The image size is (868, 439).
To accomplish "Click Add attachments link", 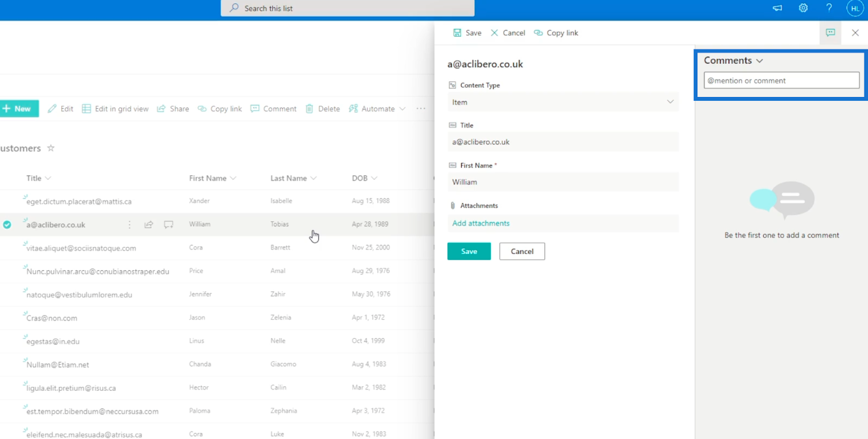I will point(481,223).
